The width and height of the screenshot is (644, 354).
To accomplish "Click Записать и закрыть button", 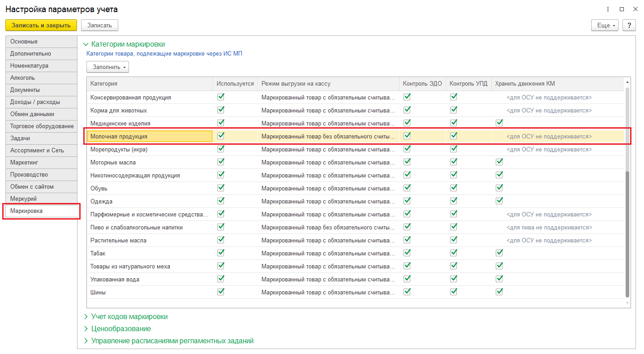I will tap(41, 25).
